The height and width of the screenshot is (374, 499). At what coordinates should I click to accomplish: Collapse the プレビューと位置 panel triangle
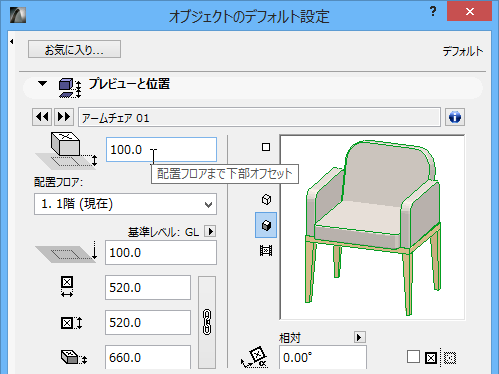42,83
